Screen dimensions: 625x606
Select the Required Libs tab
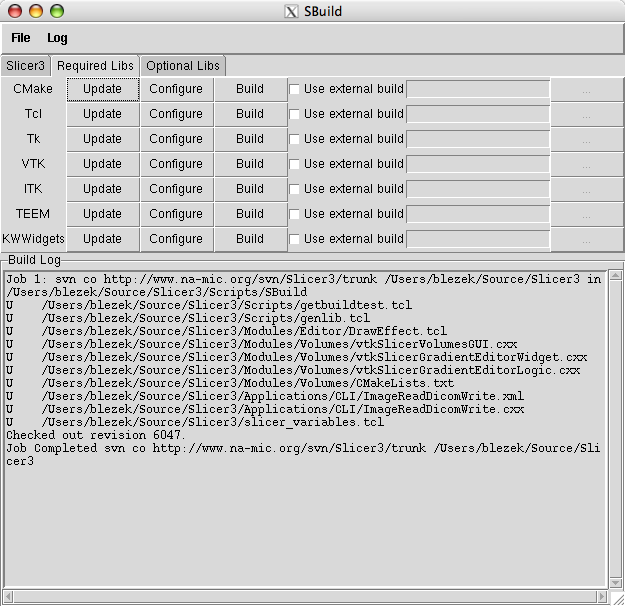coord(95,66)
